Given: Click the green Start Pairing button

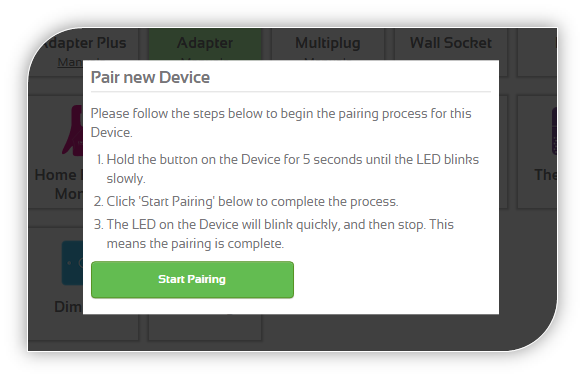Looking at the screenshot, I should (192, 279).
